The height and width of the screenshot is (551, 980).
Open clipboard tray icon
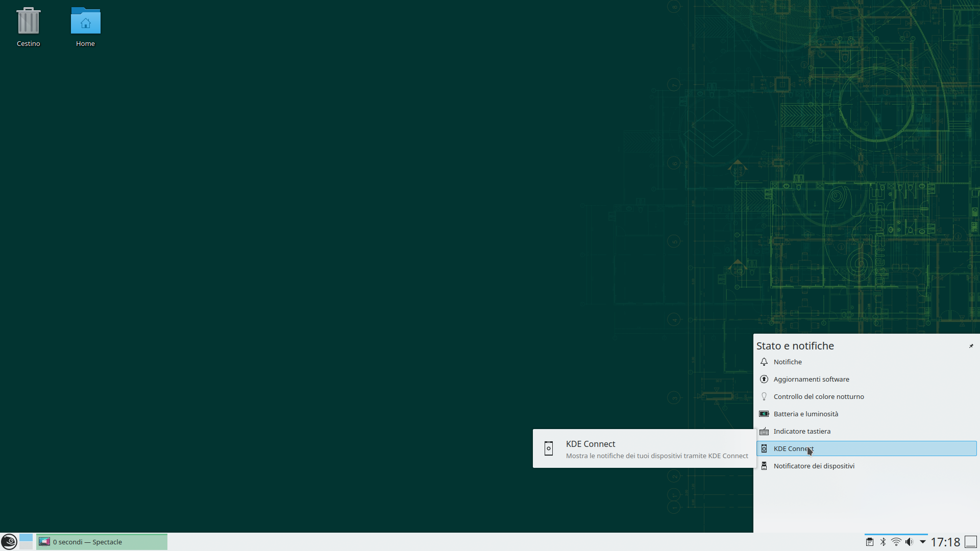(x=869, y=542)
